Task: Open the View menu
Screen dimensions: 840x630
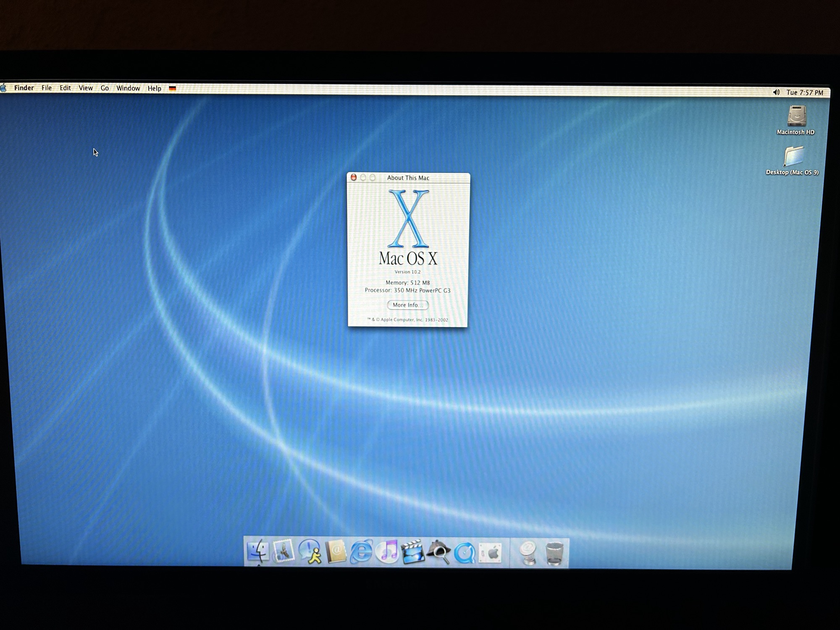Action: [86, 88]
